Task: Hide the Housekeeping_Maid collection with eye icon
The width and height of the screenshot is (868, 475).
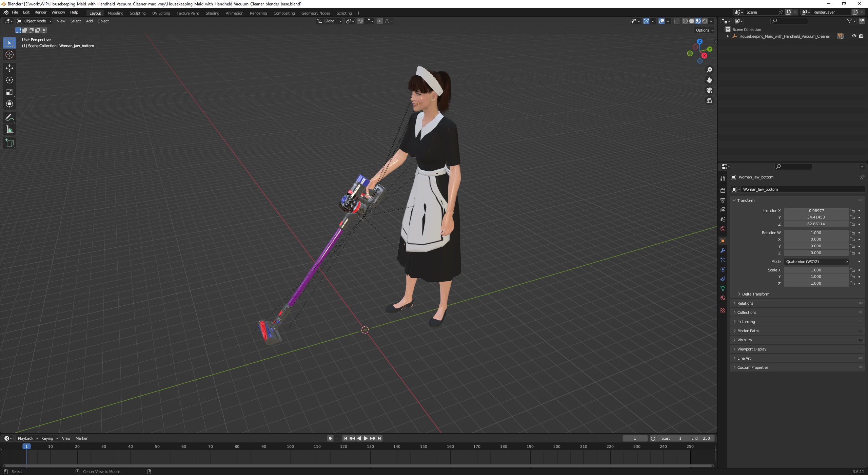Action: (854, 36)
